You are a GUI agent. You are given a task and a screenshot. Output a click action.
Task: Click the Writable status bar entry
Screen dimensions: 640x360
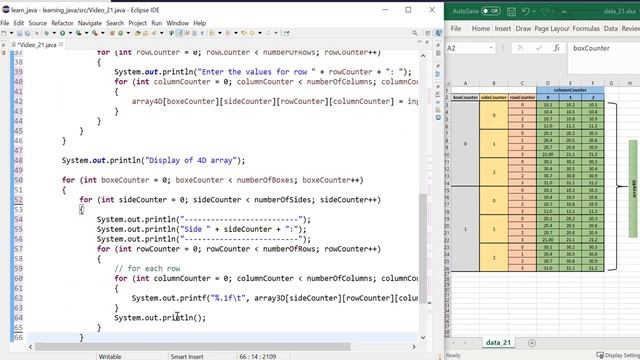[110, 356]
